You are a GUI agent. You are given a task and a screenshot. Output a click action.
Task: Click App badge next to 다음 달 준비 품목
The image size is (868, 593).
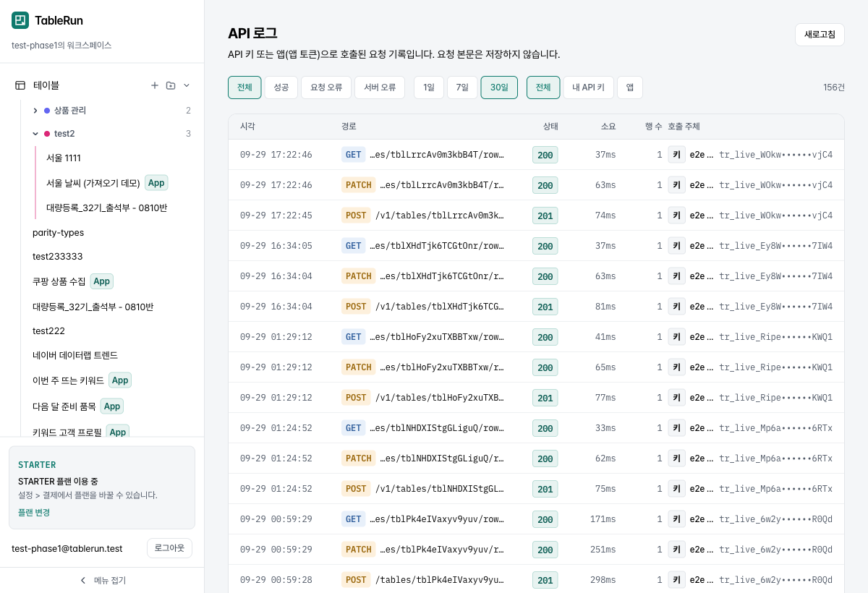tap(112, 406)
